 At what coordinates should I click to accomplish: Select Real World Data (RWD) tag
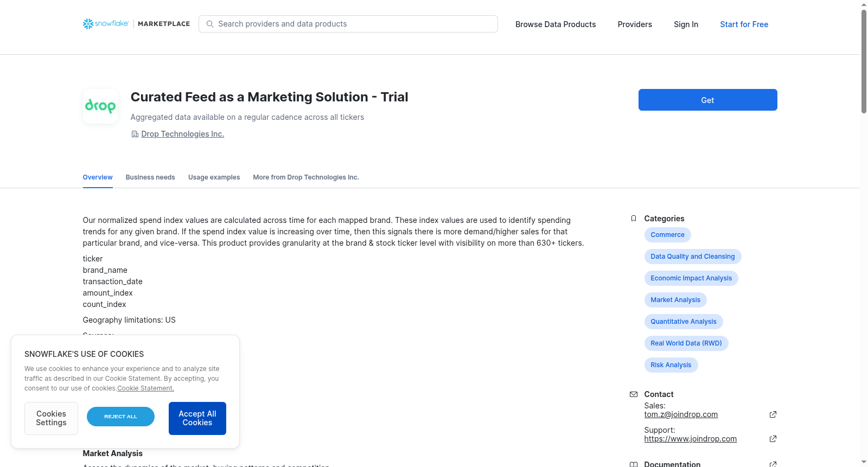tap(686, 343)
